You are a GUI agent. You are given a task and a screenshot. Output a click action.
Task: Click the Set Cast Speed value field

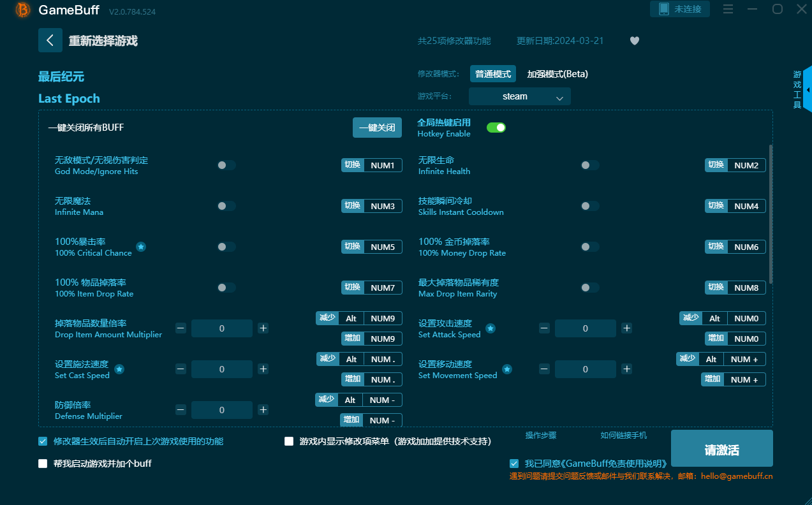pos(222,369)
